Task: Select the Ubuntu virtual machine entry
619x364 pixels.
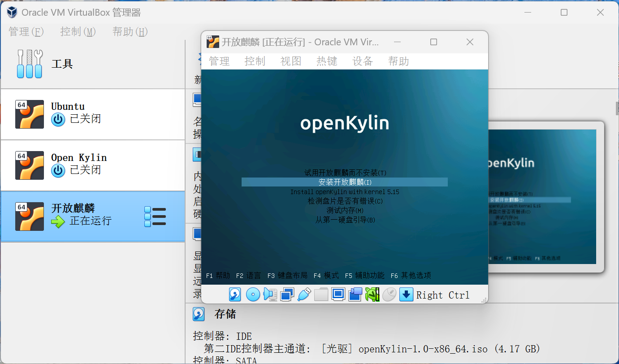Action: coord(93,114)
